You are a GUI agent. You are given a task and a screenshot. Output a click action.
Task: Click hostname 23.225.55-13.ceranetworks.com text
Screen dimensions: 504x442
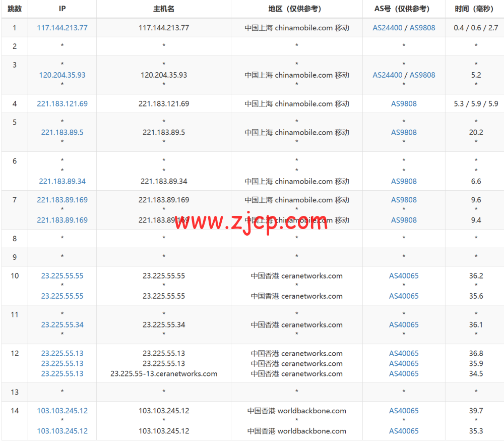click(163, 373)
